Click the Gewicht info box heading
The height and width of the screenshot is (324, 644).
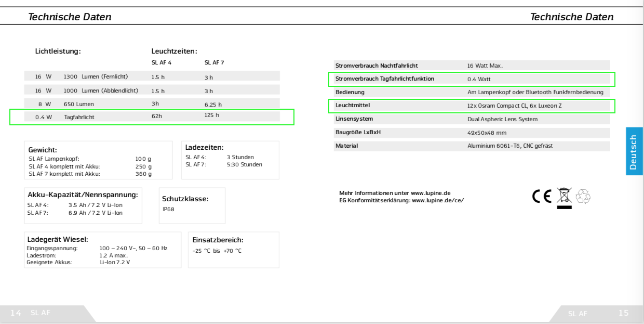click(x=43, y=150)
